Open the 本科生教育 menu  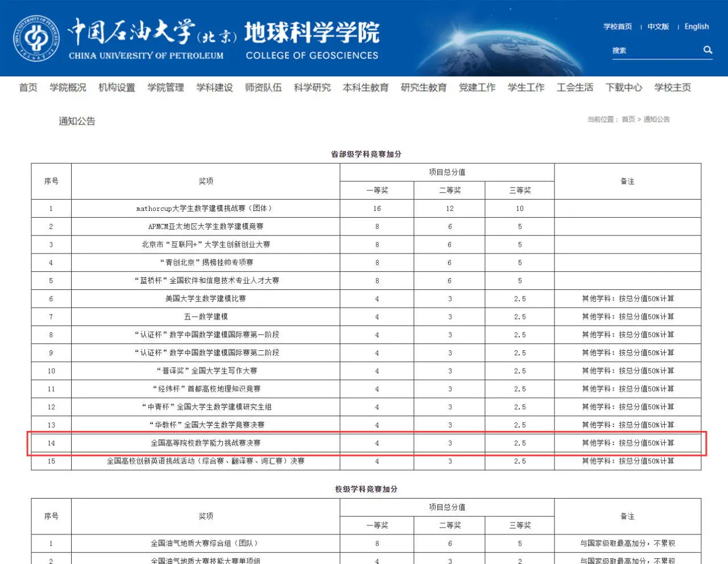tap(366, 88)
